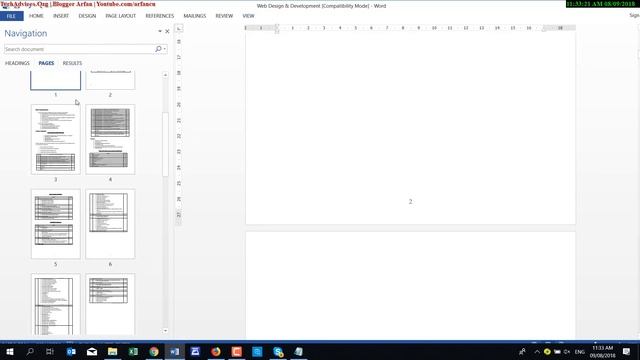Click the yellow tray icon beside the arrow
This screenshot has height=360, width=640.
(x=547, y=351)
